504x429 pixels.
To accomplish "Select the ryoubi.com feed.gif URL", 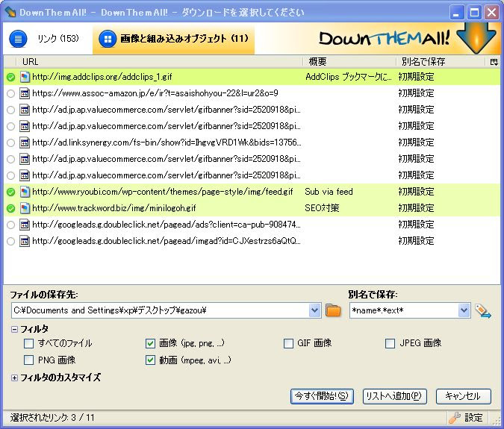I will [163, 192].
